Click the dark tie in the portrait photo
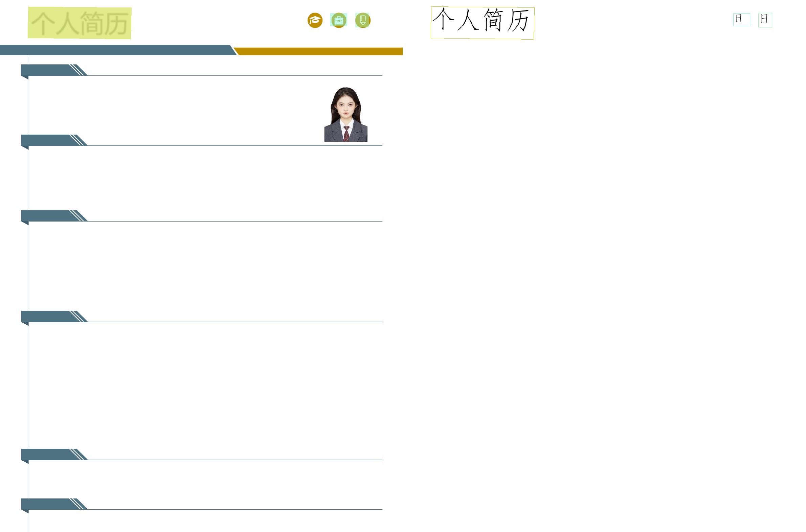 point(346,133)
